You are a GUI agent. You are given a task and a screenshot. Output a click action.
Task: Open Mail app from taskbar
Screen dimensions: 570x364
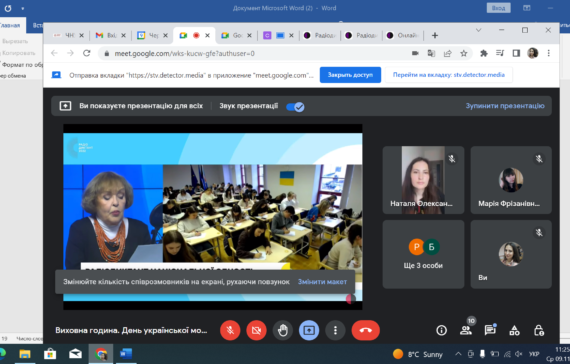pyautogui.click(x=75, y=354)
